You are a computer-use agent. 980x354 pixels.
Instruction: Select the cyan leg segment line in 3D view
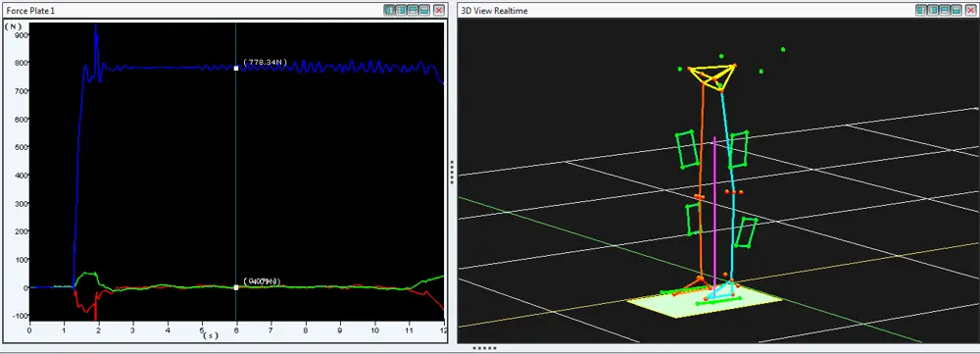(x=731, y=187)
